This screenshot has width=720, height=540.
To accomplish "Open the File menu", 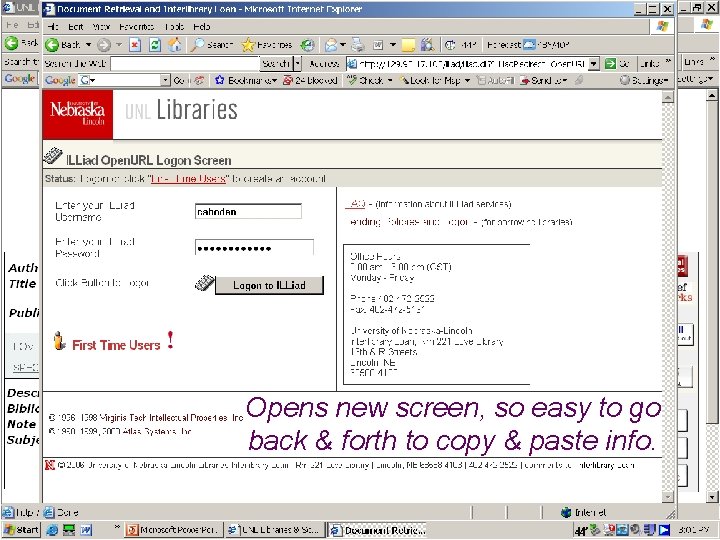I will pyautogui.click(x=53, y=27).
